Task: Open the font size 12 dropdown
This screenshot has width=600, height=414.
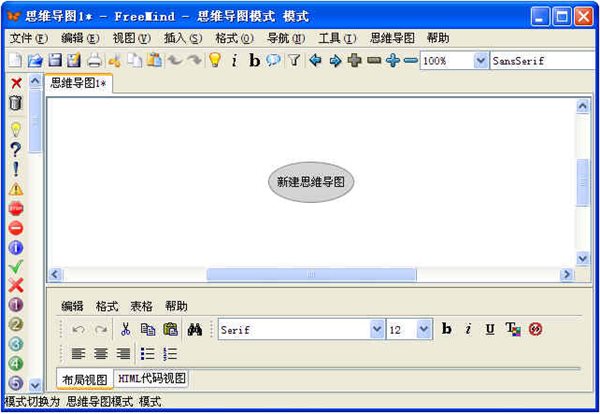Action: [423, 329]
